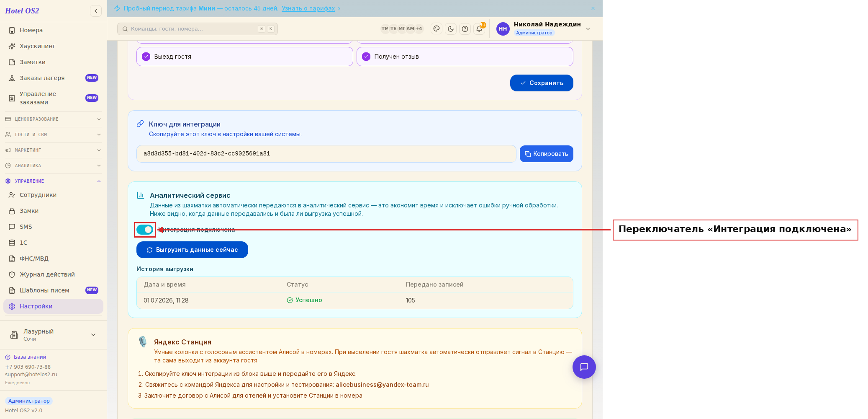Open the color theme palette icon
The width and height of the screenshot is (868, 419).
tap(437, 29)
